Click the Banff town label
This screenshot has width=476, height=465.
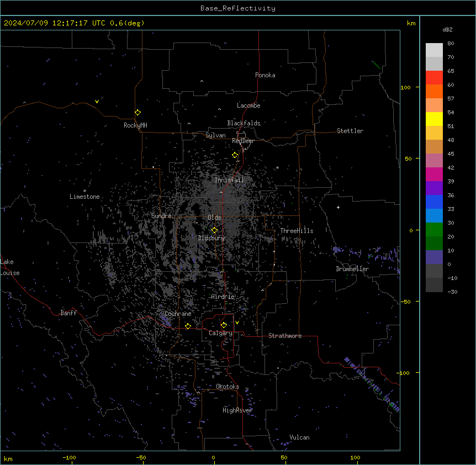(68, 313)
